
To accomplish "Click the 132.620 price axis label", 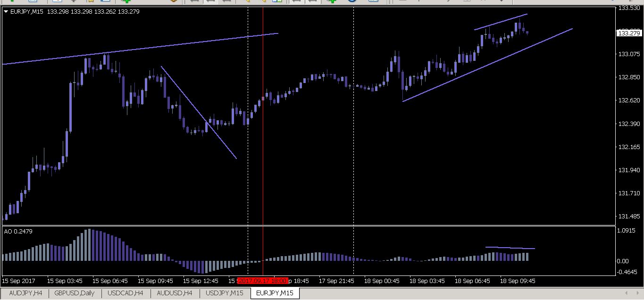I will point(628,100).
